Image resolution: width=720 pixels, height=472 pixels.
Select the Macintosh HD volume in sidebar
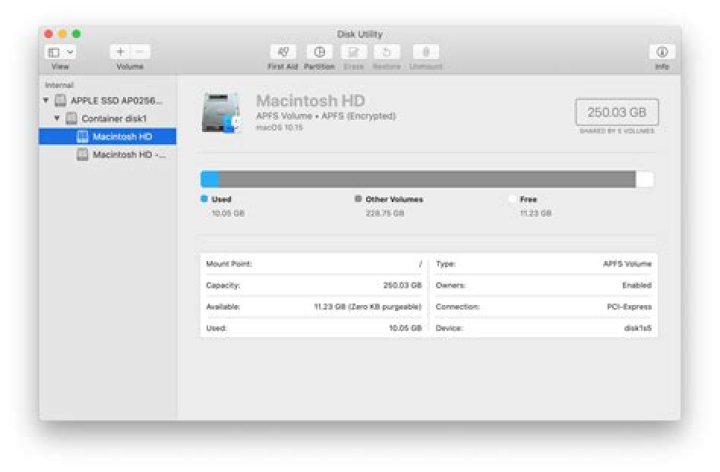pyautogui.click(x=107, y=136)
